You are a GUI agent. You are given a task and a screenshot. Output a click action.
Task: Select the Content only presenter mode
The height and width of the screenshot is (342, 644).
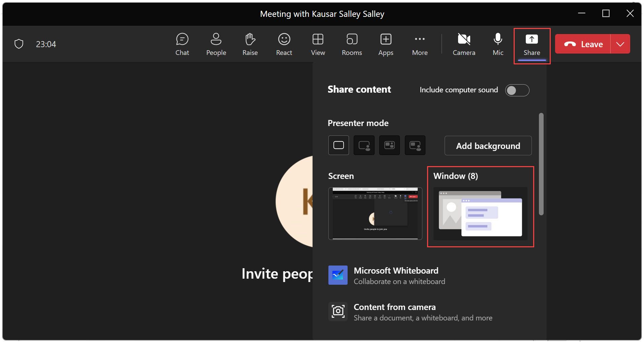pos(338,145)
